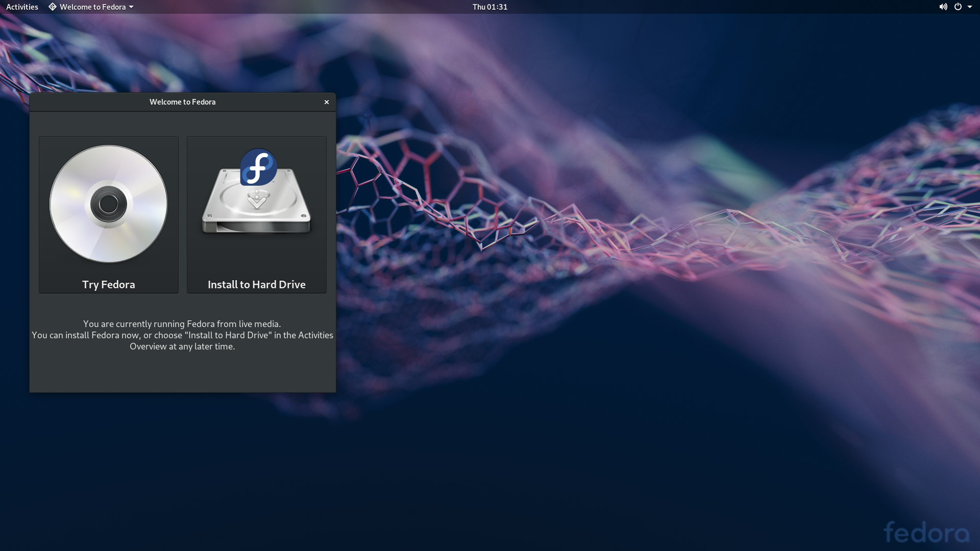Click the volume speaker icon
Image resolution: width=980 pixels, height=551 pixels.
coord(943,7)
